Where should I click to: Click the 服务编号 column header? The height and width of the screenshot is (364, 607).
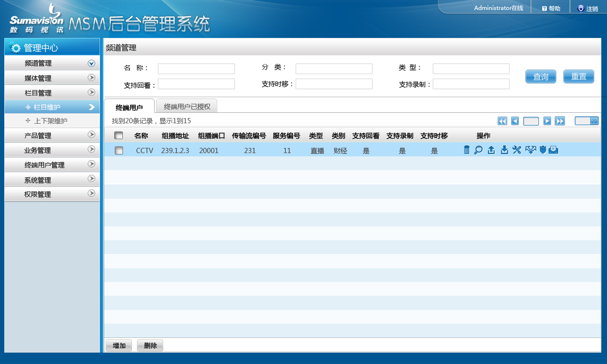coord(286,136)
